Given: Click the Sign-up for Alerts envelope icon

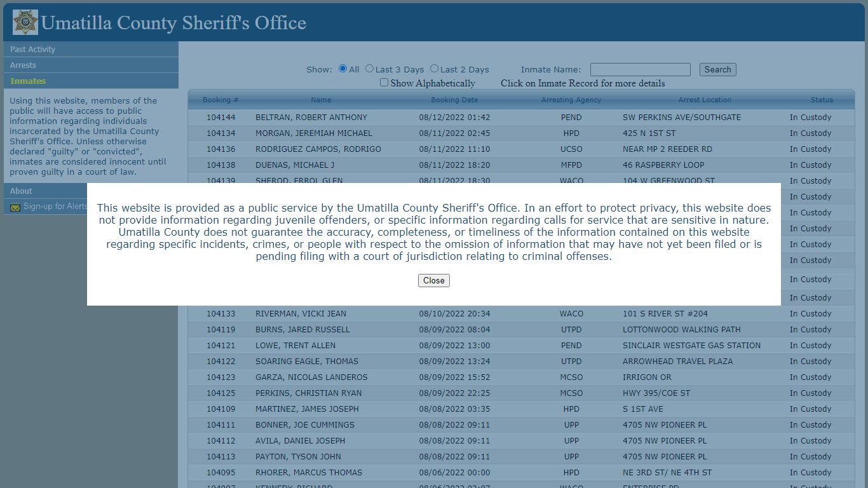Looking at the screenshot, I should pos(15,207).
